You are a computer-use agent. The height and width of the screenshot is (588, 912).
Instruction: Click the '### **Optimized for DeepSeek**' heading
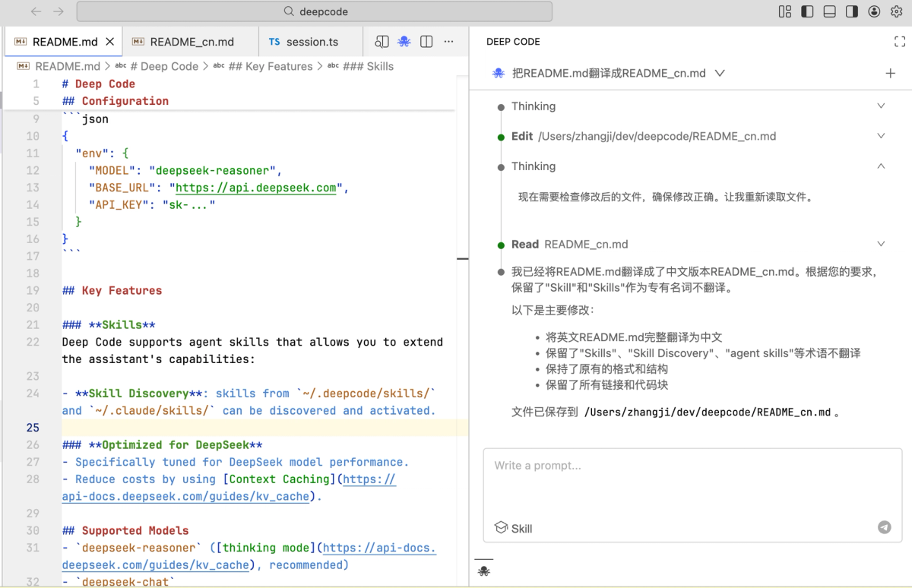coord(163,445)
